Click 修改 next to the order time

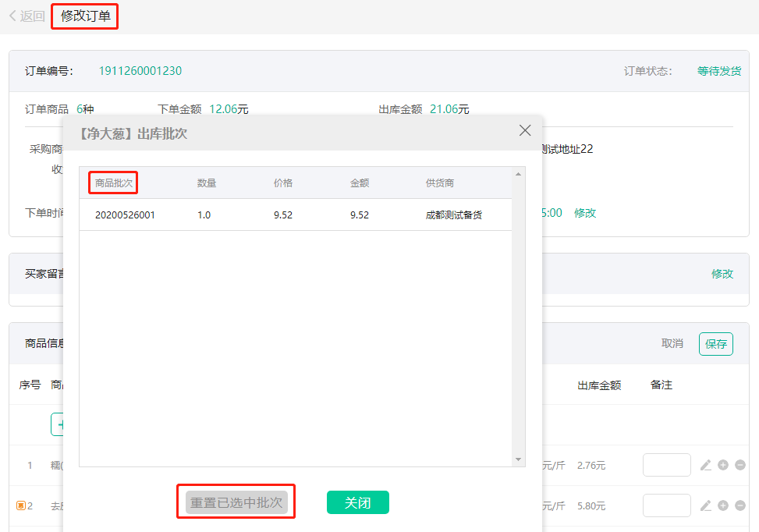[x=585, y=212]
